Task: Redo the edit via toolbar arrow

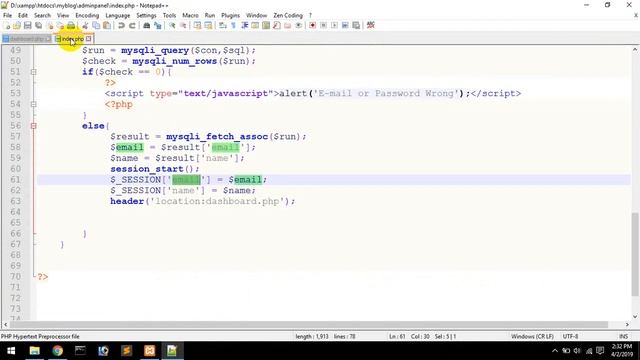Action: point(132,25)
